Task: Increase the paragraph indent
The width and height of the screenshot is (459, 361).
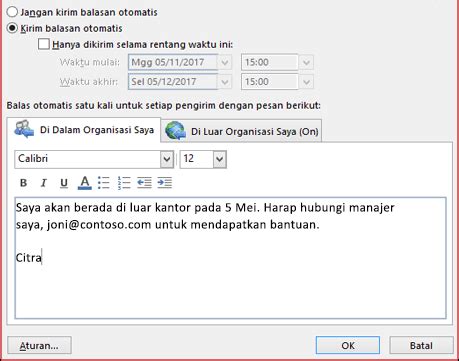Action: [165, 183]
